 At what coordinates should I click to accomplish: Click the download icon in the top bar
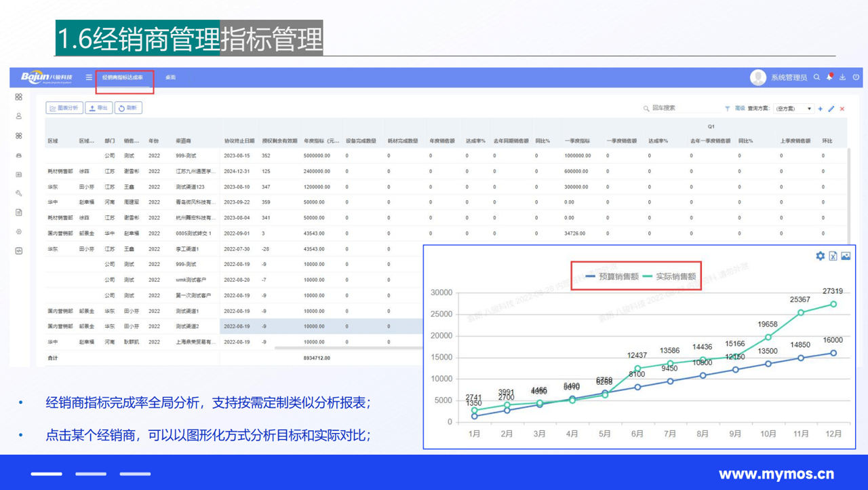(843, 77)
